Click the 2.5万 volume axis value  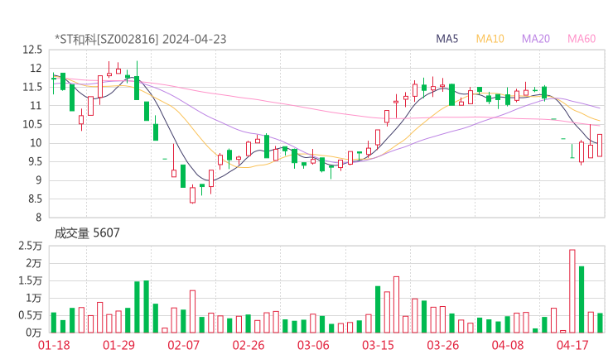pos(30,246)
